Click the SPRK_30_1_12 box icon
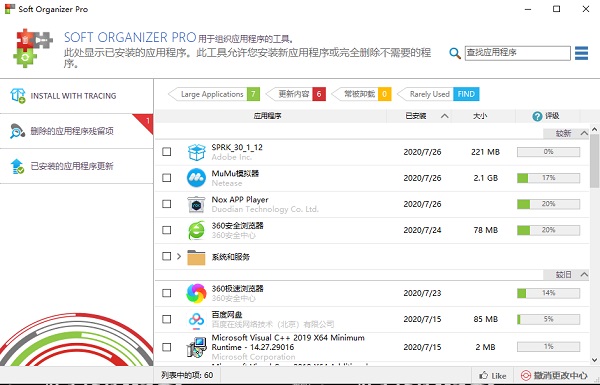Image resolution: width=600 pixels, height=385 pixels. (x=197, y=152)
